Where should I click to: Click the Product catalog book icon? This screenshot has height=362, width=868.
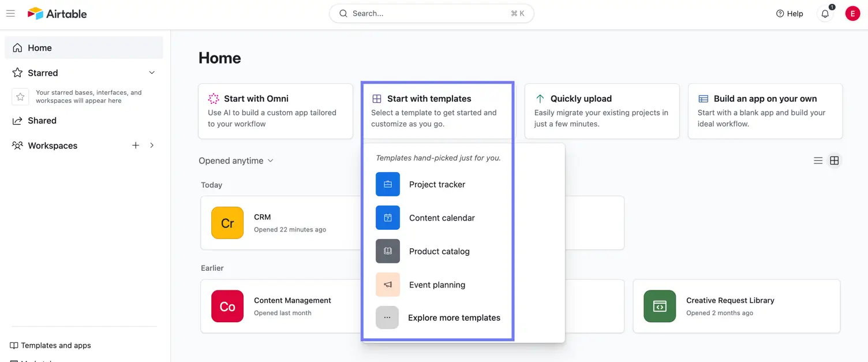388,251
